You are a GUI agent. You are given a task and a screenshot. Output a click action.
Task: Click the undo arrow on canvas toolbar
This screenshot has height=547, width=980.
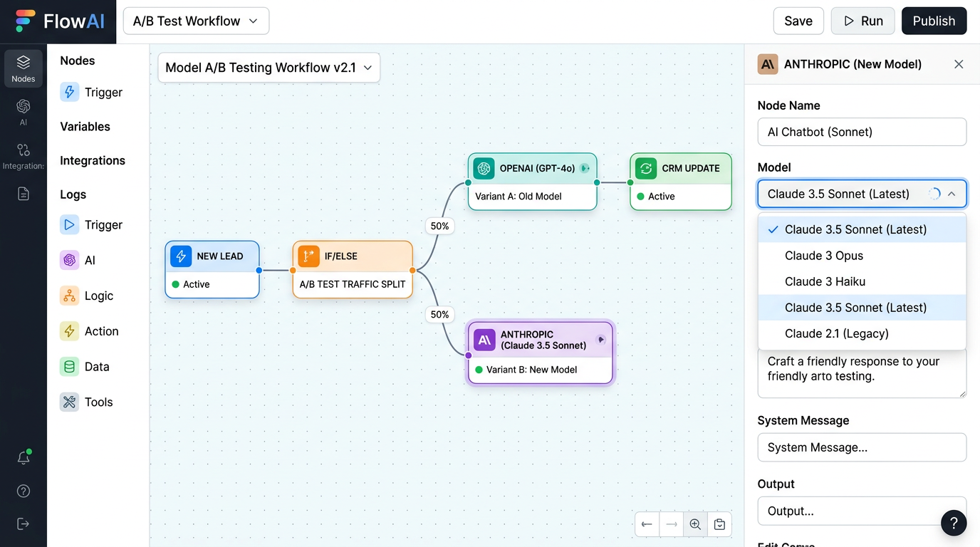(x=647, y=524)
